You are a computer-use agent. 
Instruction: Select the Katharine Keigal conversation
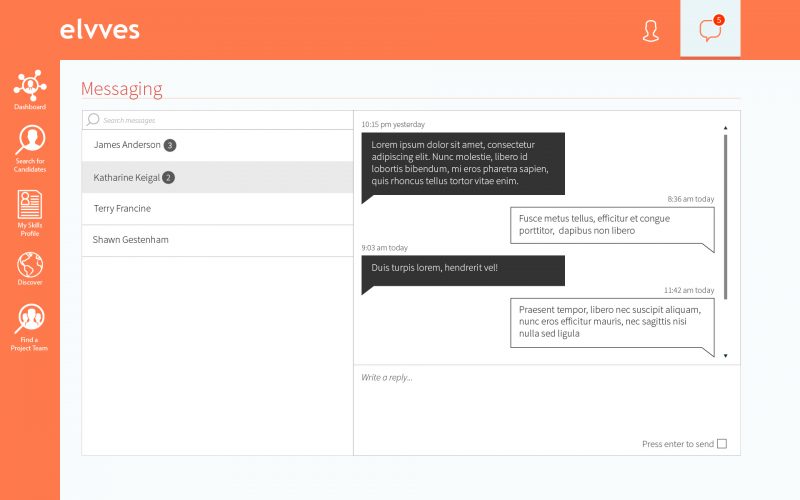click(217, 177)
